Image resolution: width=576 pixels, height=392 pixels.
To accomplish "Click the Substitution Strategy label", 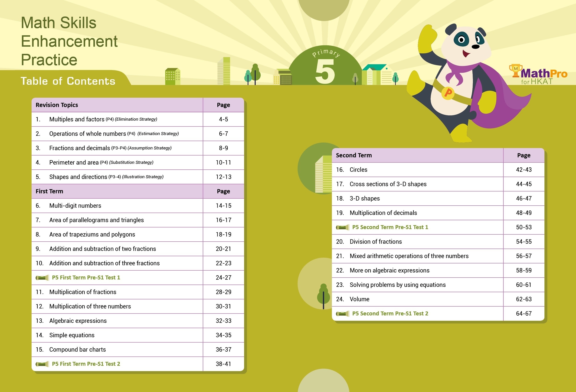I will pyautogui.click(x=131, y=162).
